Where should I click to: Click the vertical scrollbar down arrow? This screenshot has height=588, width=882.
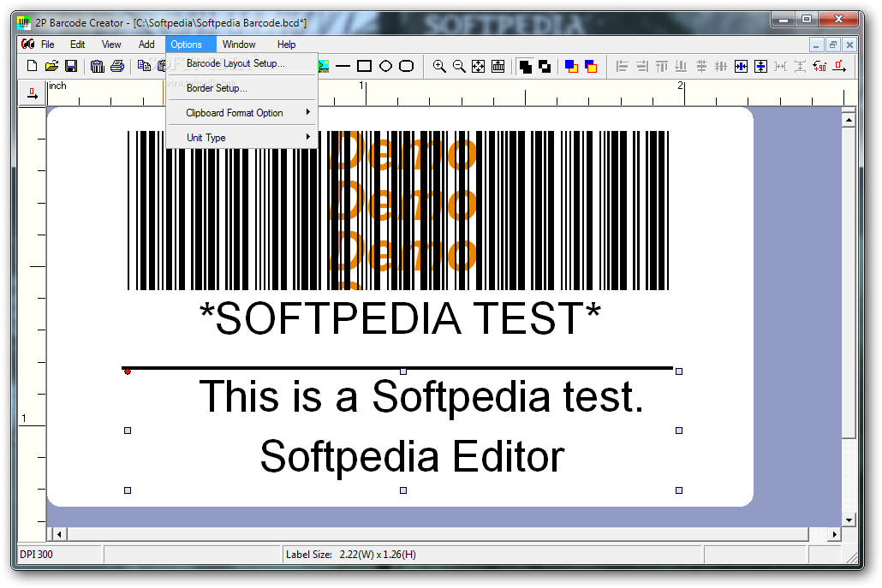pos(849,520)
